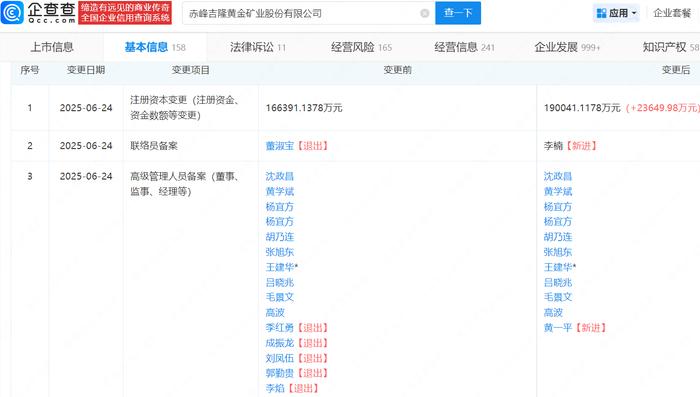Click the 应用 grid icon
Screen dimensions: 700x397
coord(601,13)
